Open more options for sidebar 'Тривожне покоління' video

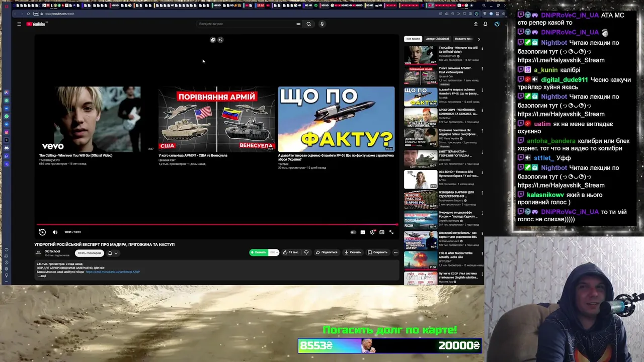(482, 131)
